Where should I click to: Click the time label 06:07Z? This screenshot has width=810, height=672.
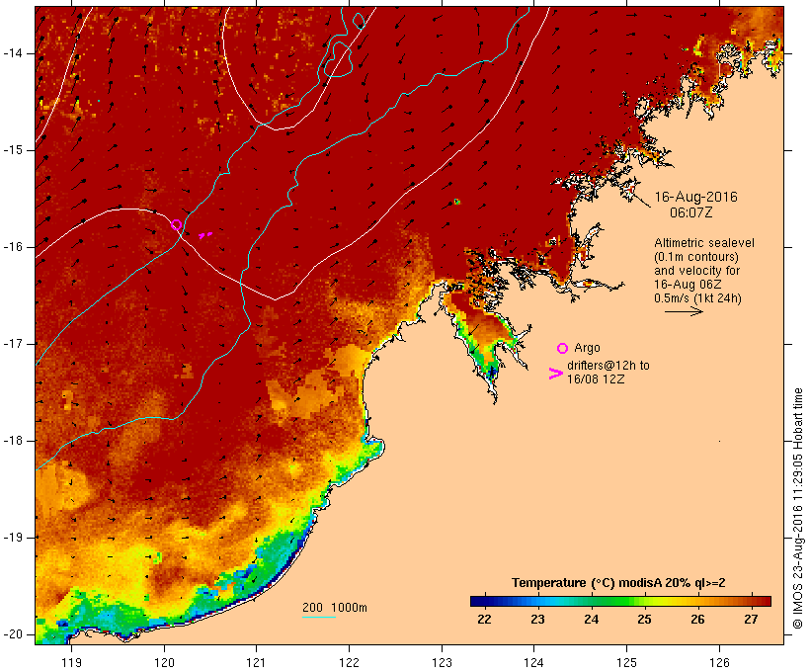click(x=691, y=212)
